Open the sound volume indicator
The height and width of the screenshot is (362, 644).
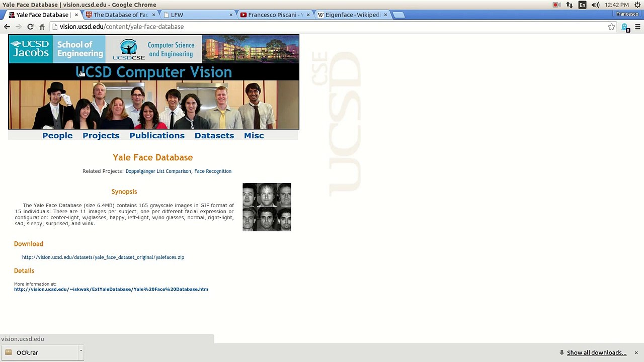(x=595, y=5)
